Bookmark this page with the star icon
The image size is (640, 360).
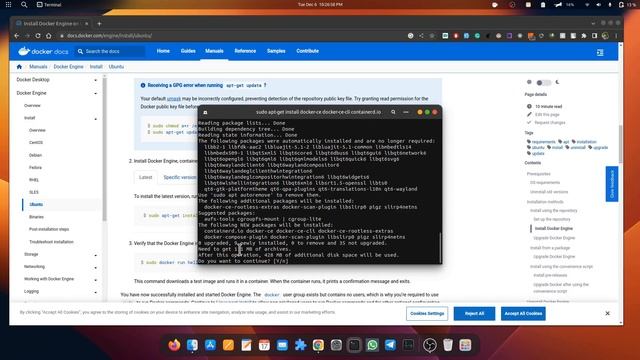pyautogui.click(x=432, y=36)
